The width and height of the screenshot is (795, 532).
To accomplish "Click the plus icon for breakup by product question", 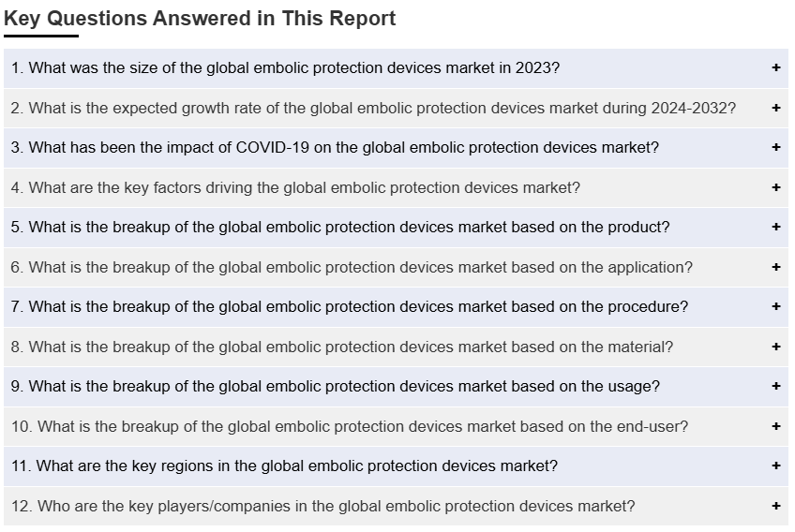I will click(x=776, y=228).
